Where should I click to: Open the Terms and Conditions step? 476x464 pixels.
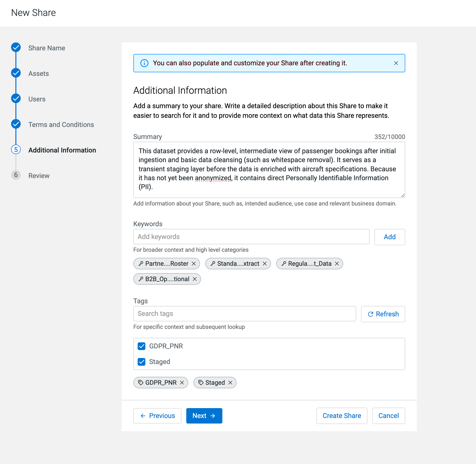point(61,125)
